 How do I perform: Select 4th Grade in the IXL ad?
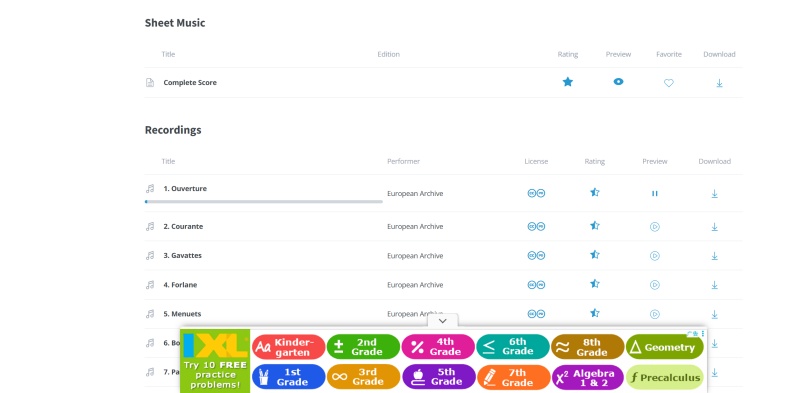[x=438, y=347]
